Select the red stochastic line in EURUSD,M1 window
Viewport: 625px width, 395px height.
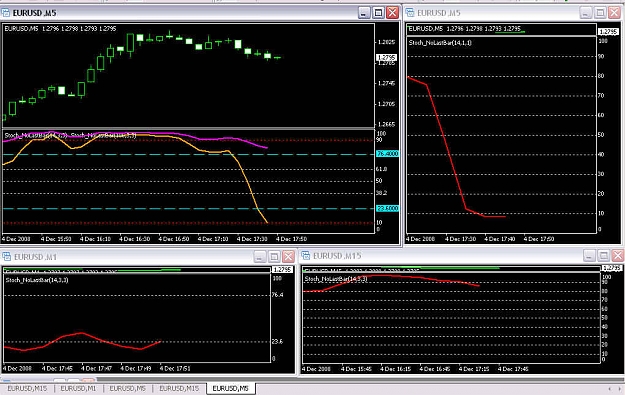82,333
